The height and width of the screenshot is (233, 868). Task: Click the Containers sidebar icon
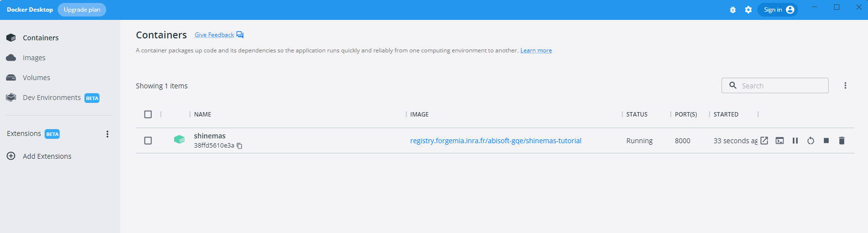coord(11,38)
